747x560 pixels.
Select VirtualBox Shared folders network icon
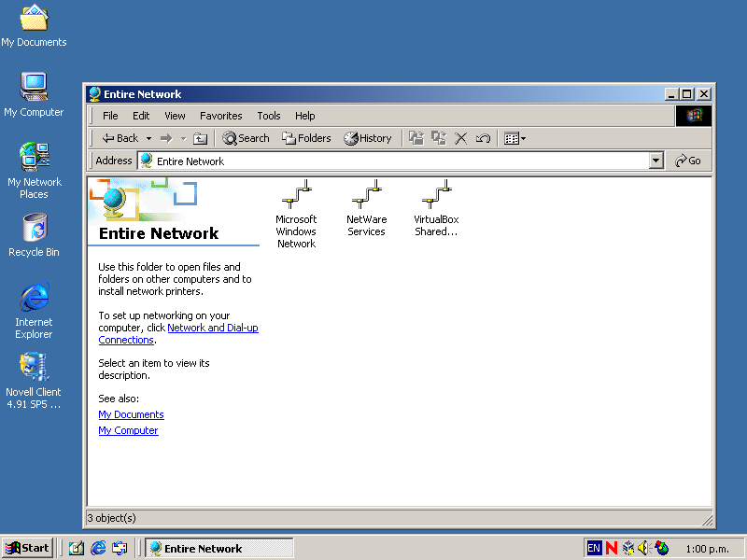point(436,208)
